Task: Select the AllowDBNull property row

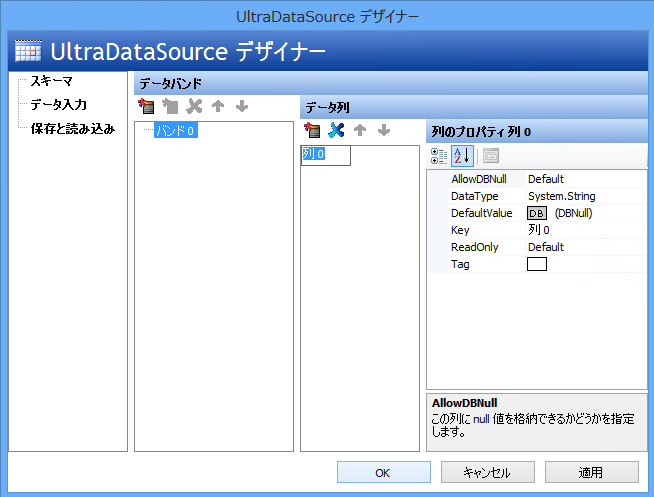Action: [537, 179]
